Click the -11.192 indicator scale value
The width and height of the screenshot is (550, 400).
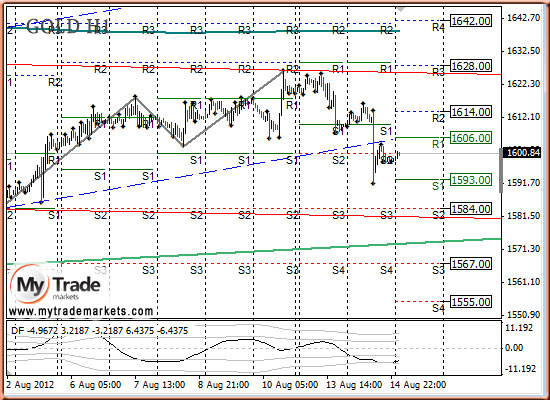[520, 369]
